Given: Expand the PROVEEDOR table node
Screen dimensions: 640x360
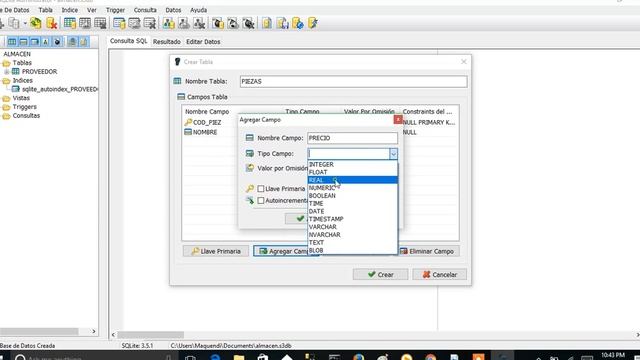Looking at the screenshot, I should tap(7, 71).
